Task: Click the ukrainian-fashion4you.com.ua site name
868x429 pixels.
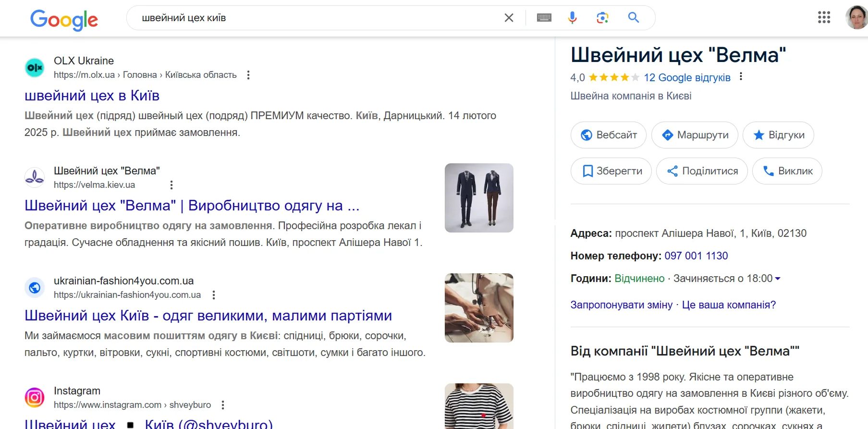Action: pyautogui.click(x=123, y=281)
